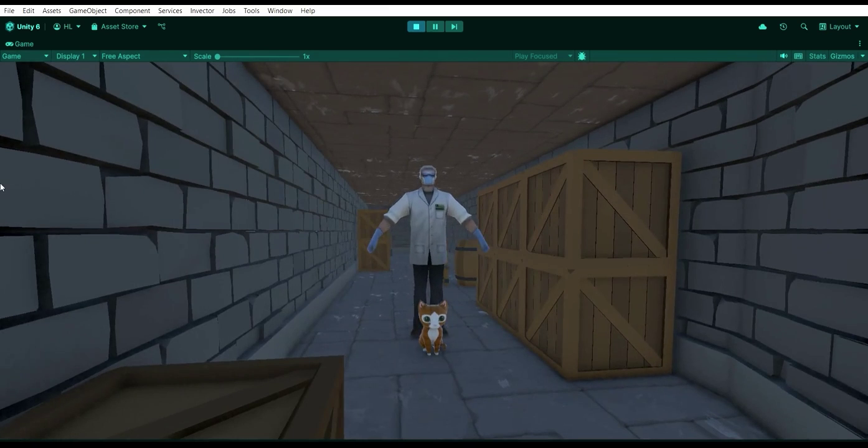Expand the Free Aspect dropdown
This screenshot has width=868, height=448.
(x=144, y=56)
